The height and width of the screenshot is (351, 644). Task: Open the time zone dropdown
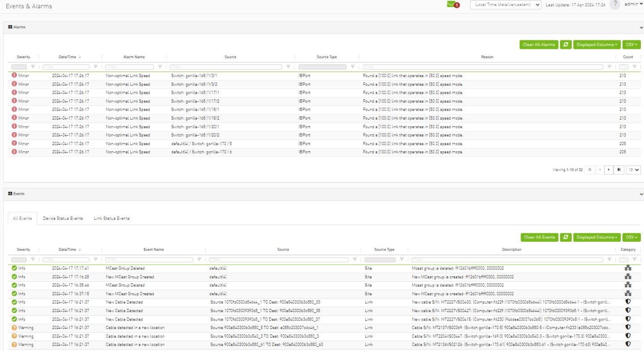[505, 4]
